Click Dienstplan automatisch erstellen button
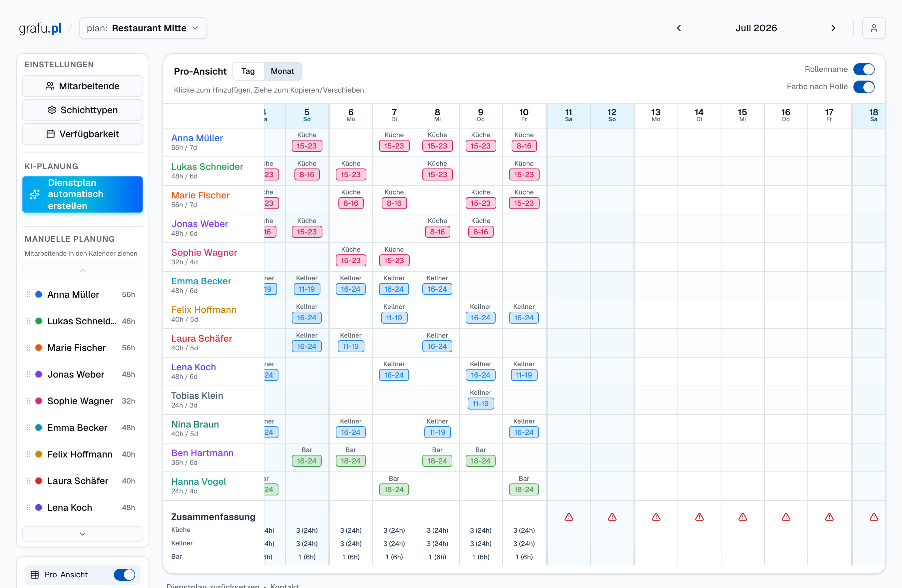Screen dimensions: 902x588 [83, 194]
